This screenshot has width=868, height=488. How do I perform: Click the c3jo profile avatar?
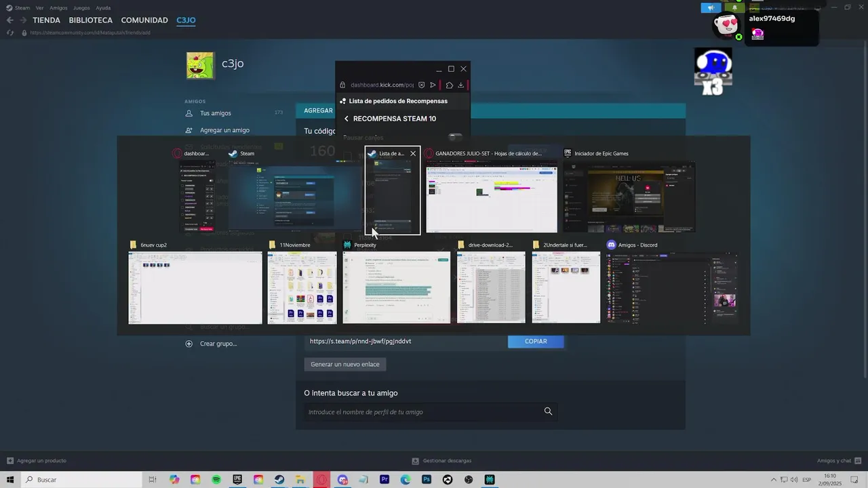(x=200, y=65)
